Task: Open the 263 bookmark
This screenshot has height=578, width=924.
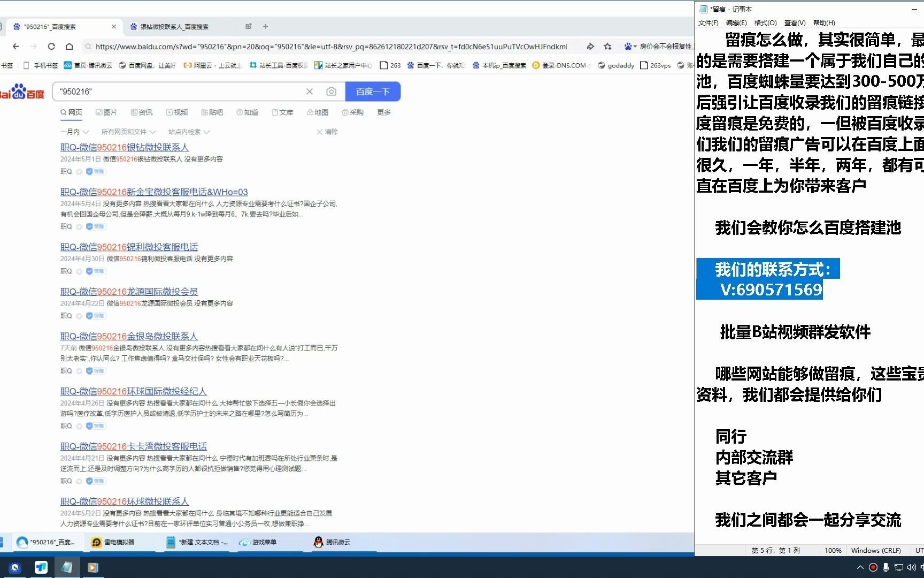Action: pyautogui.click(x=390, y=65)
